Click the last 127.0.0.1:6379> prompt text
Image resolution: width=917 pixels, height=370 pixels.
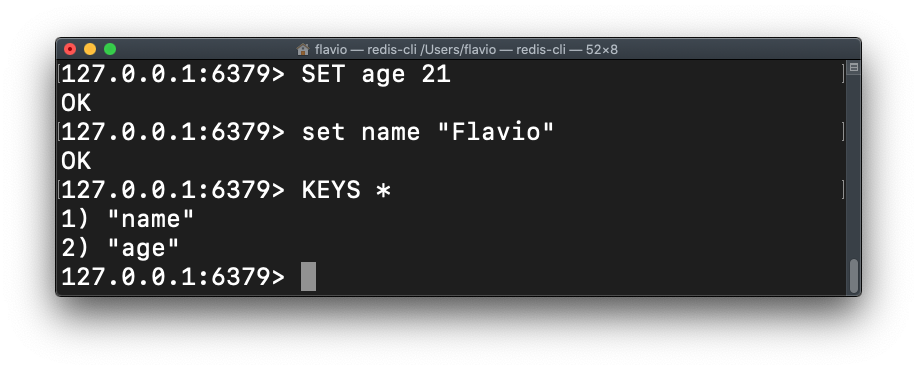point(173,277)
